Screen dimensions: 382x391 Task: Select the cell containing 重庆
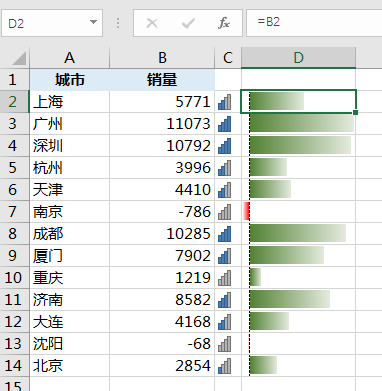(69, 278)
